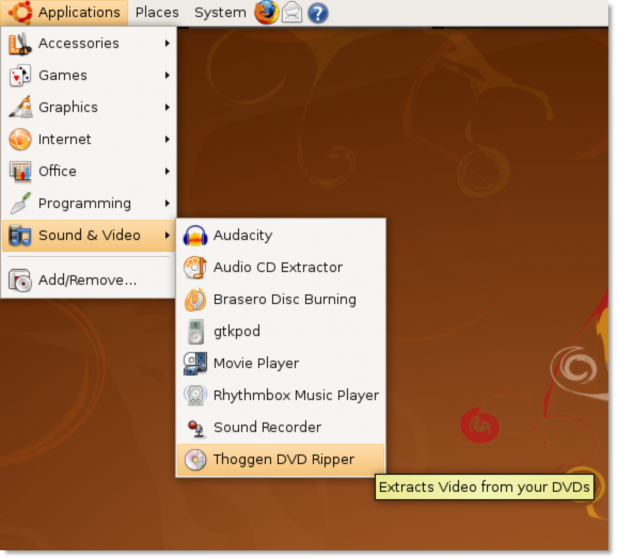Select the Internet menu label

pos(65,139)
